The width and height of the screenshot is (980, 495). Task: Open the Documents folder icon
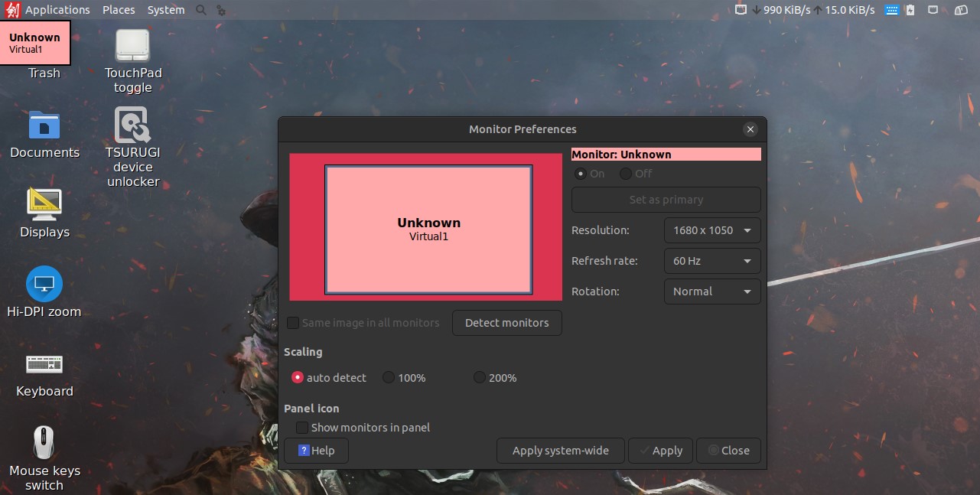[44, 125]
